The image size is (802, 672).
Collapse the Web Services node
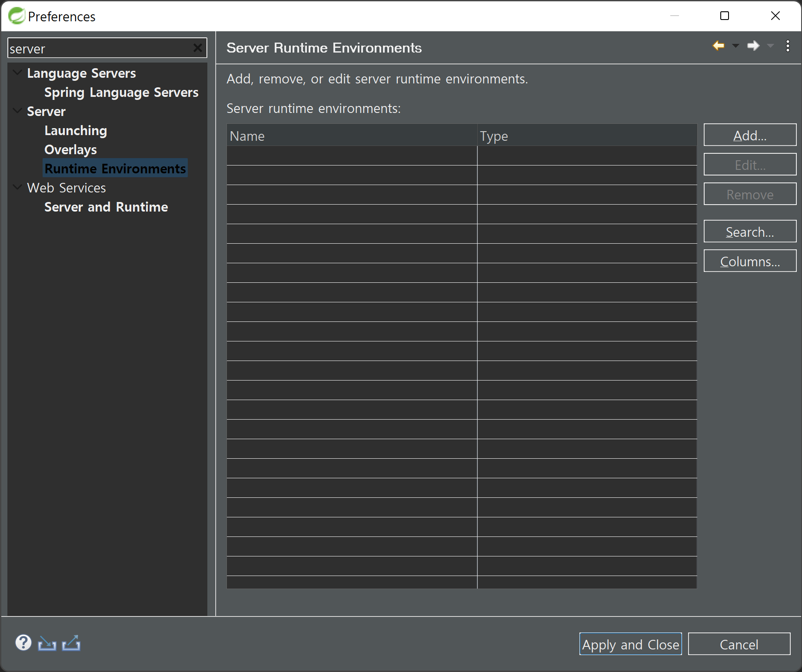pos(17,187)
